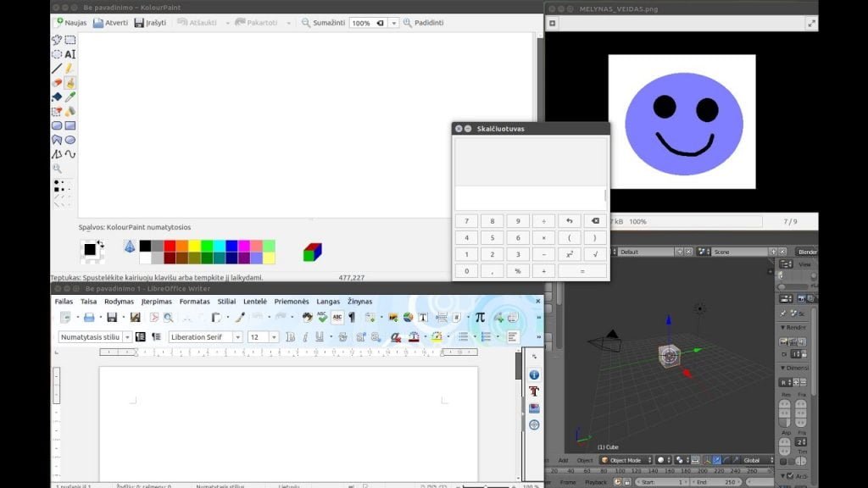Viewport: 868px width, 488px height.
Task: Open the Žinynas menu in Writer
Action: tap(359, 302)
